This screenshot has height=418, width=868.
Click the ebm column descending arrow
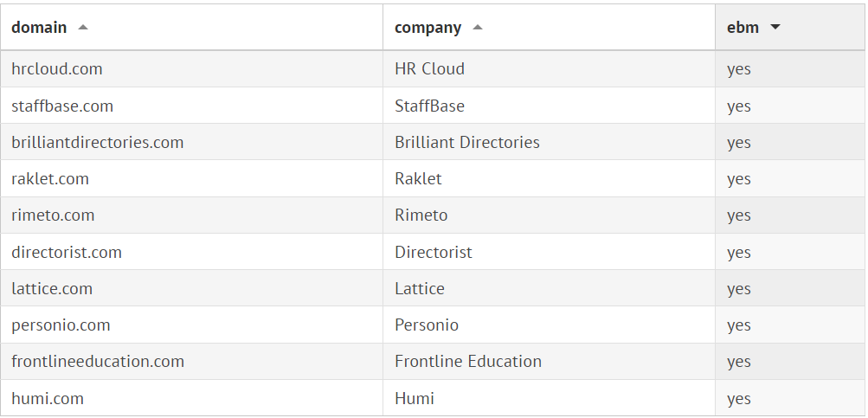775,28
